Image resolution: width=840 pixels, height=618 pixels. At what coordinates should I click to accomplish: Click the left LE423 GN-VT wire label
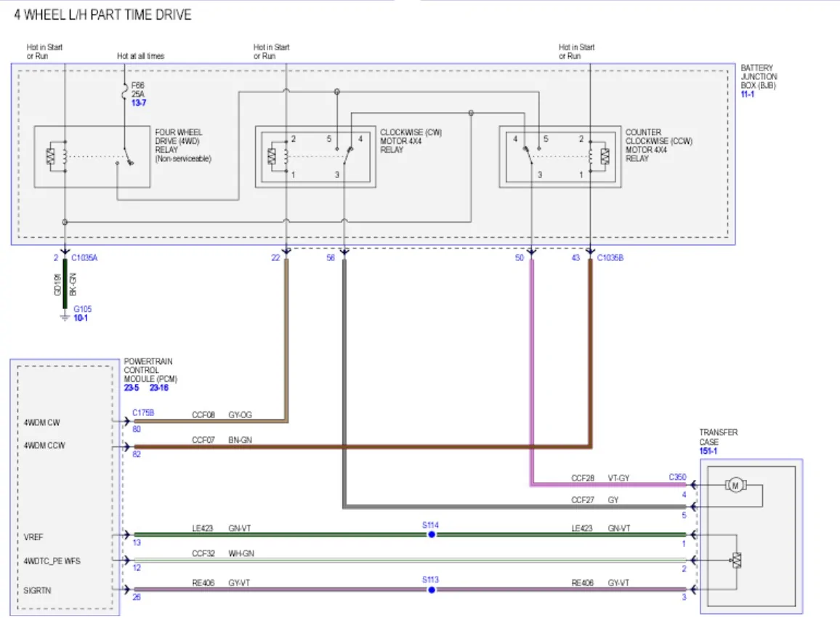point(221,529)
